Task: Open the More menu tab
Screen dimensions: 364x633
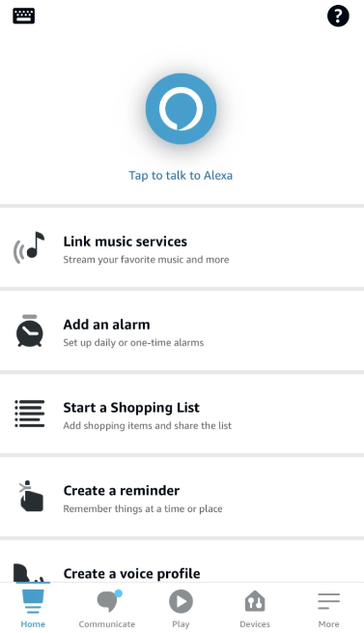Action: point(328,609)
